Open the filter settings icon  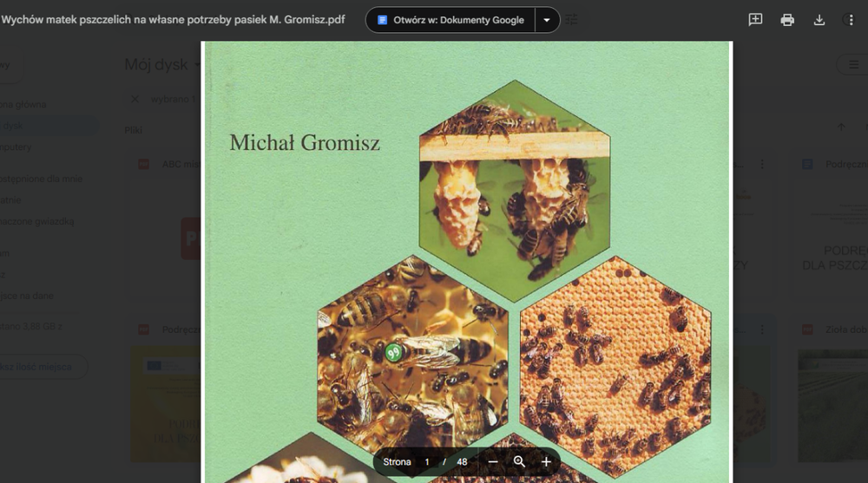(x=571, y=20)
